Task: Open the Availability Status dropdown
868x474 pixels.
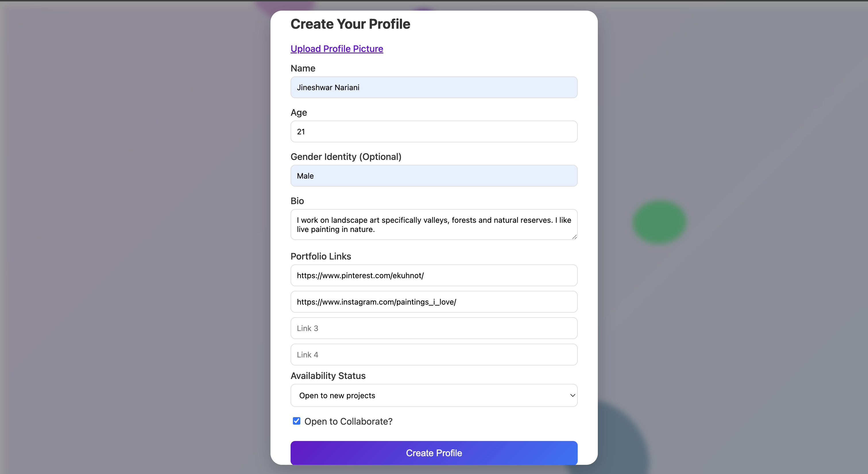Action: pyautogui.click(x=434, y=396)
